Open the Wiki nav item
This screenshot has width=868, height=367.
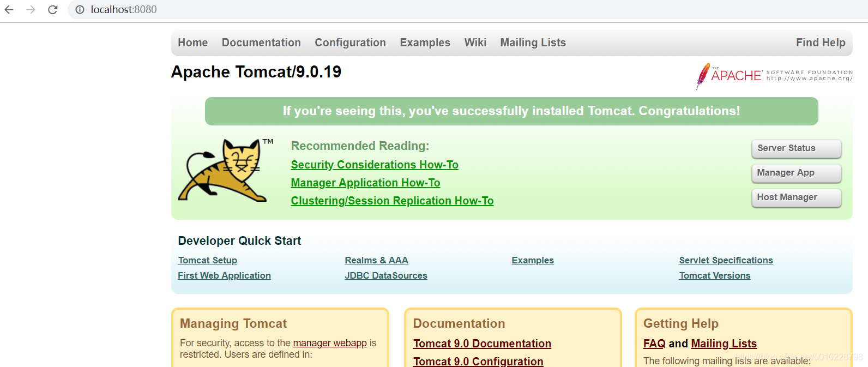(x=475, y=43)
